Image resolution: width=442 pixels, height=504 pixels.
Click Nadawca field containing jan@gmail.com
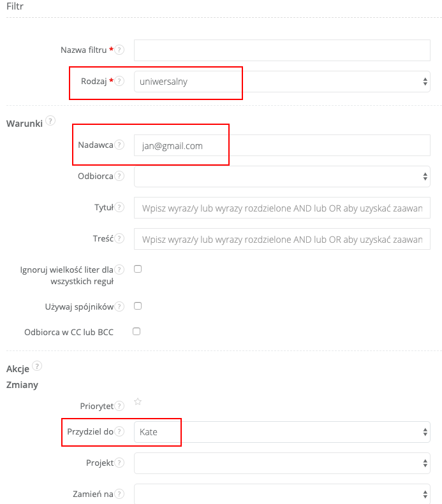point(282,145)
